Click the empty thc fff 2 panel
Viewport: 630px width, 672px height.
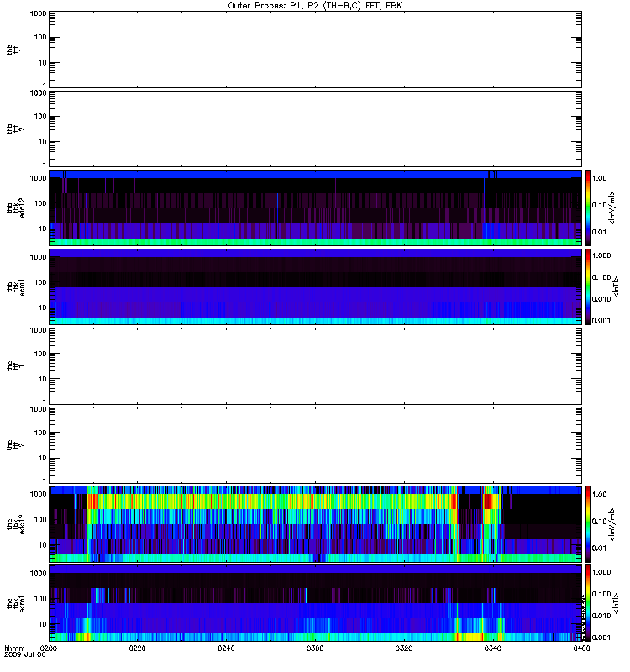(x=316, y=445)
